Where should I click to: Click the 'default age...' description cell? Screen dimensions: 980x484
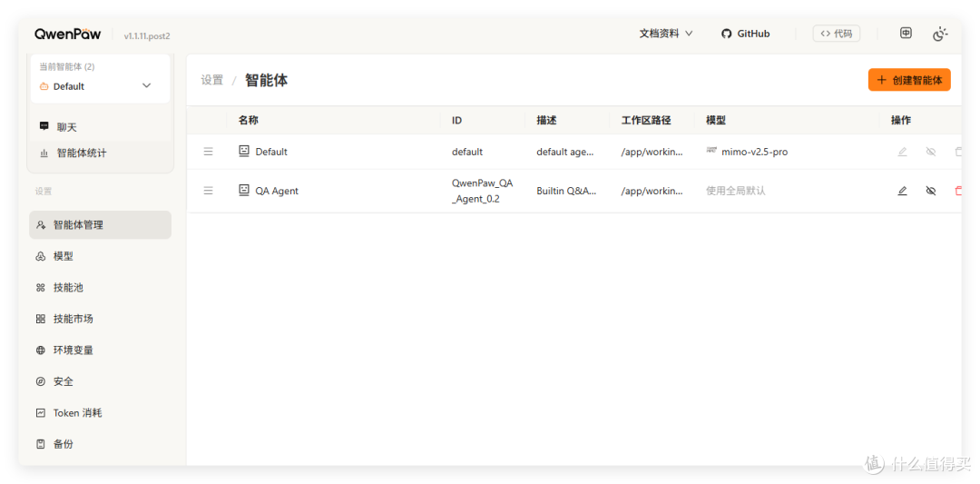tap(565, 152)
